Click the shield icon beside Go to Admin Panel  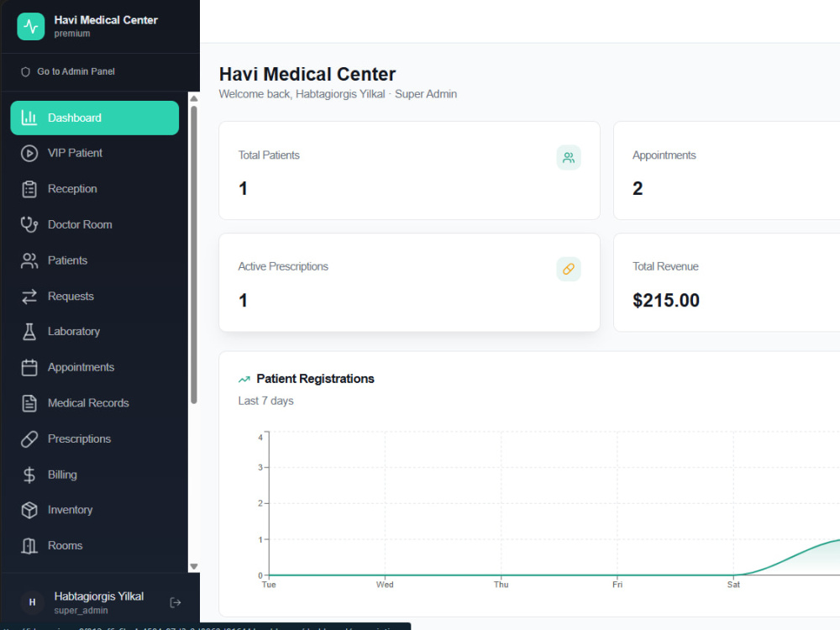click(x=25, y=71)
